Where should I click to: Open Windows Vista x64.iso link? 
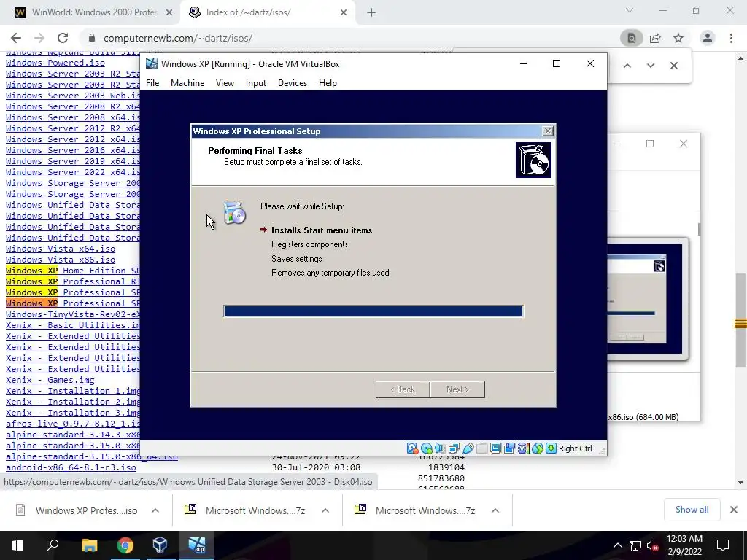point(61,249)
